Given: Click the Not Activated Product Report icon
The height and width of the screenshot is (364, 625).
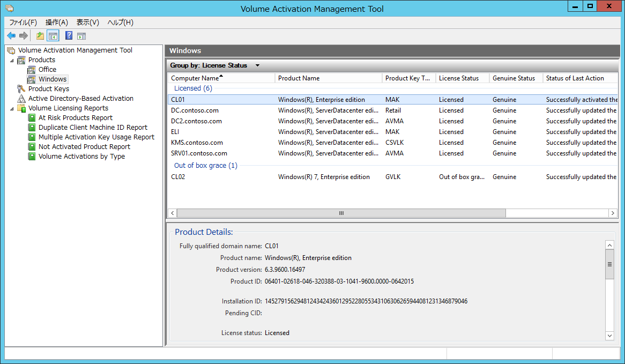Looking at the screenshot, I should coord(32,147).
